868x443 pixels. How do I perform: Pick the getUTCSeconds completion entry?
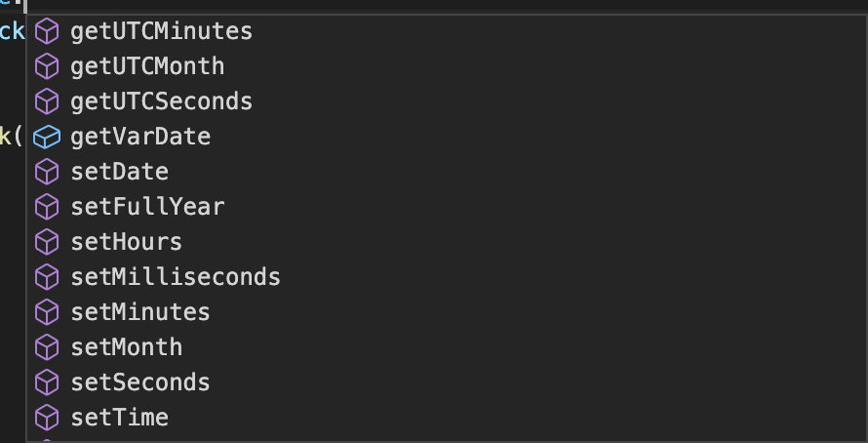point(447,101)
